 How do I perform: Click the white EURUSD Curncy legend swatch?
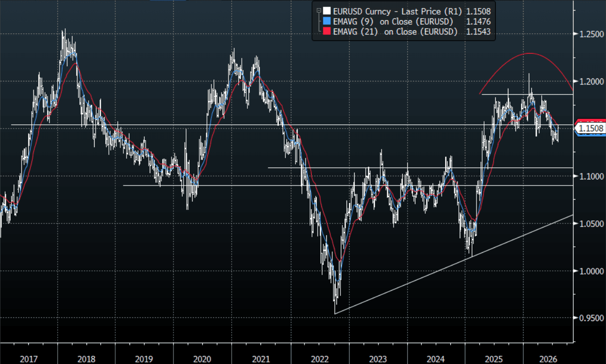(x=327, y=11)
